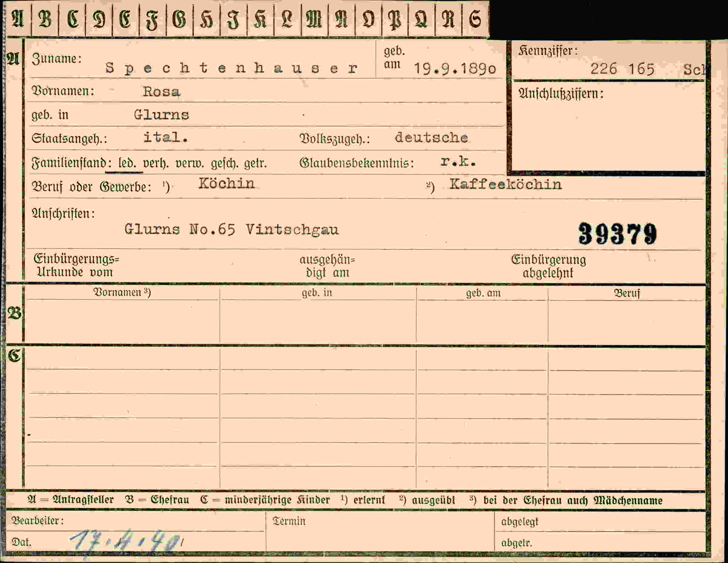728x563 pixels.
Task: Click the practised occupation Kaffeeköchin
Action: (x=506, y=184)
